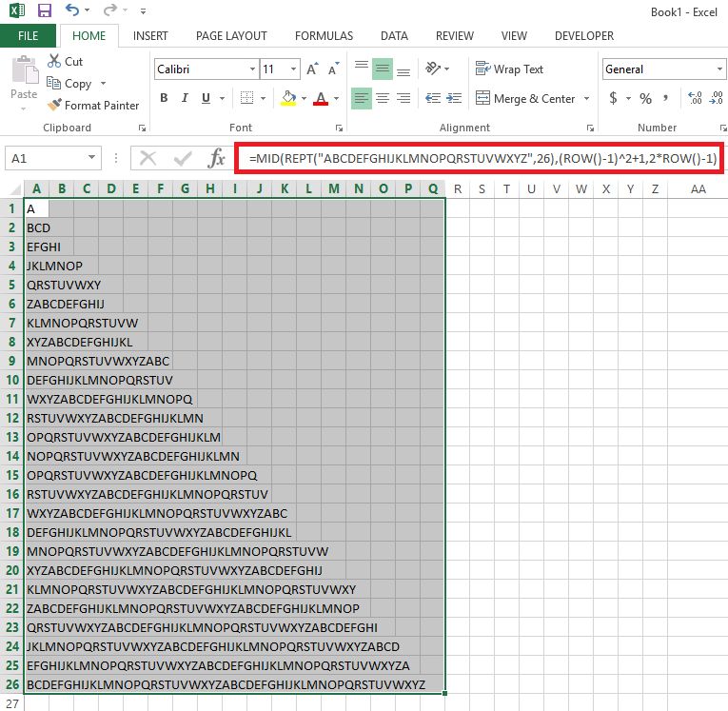Switch to the DATA tab
Image resolution: width=728 pixels, height=711 pixels.
click(394, 36)
